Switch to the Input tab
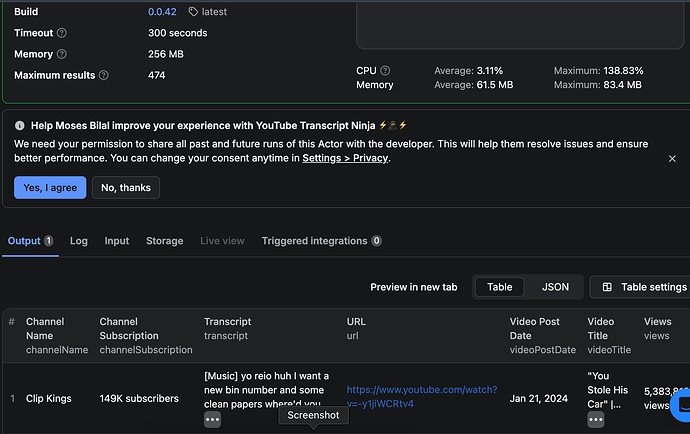Viewport: 690px width, 434px height. [x=117, y=241]
